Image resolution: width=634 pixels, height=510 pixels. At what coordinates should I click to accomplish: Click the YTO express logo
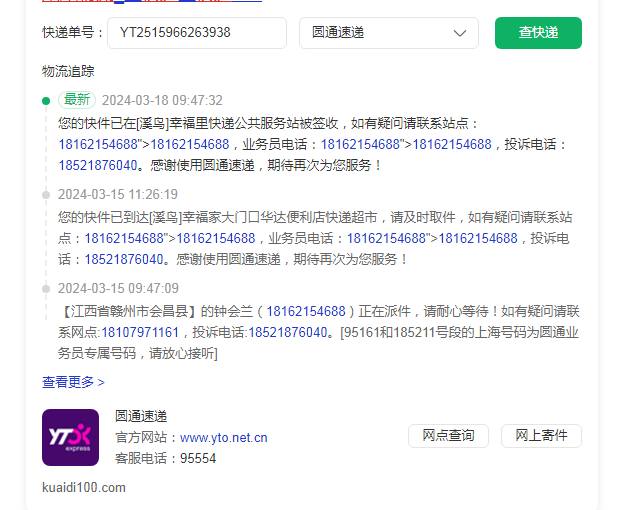pos(70,437)
